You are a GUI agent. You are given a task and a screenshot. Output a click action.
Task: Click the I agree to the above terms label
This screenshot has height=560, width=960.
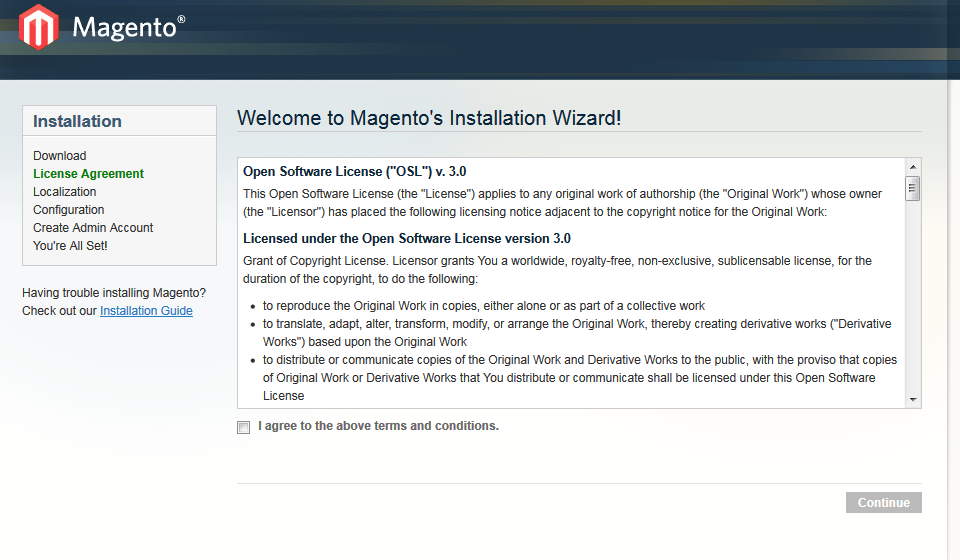(x=378, y=426)
